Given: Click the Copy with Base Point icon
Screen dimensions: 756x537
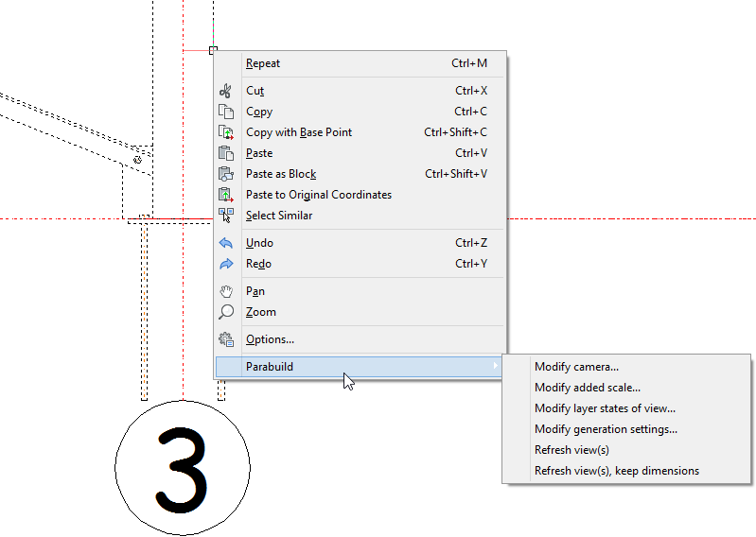Looking at the screenshot, I should tap(225, 132).
